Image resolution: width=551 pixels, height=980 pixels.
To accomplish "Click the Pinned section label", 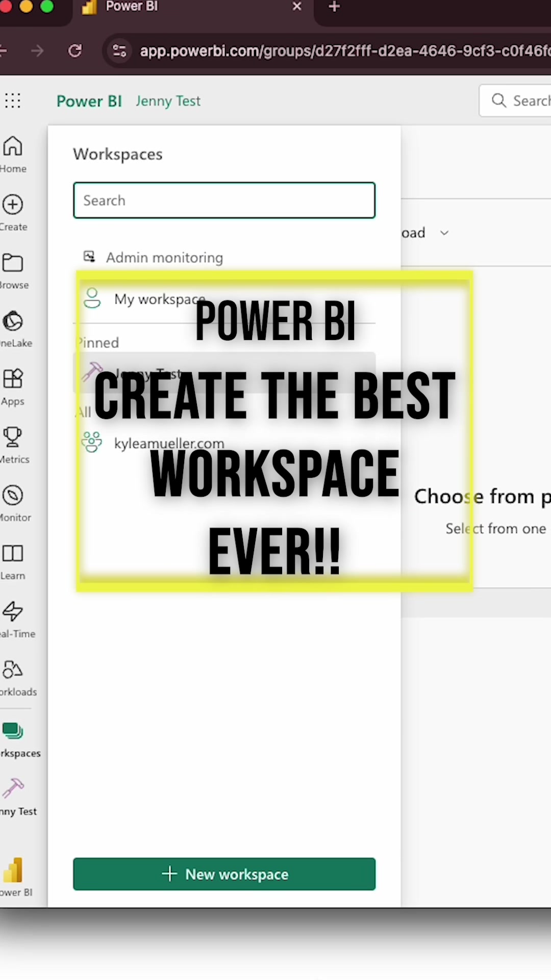I will click(98, 342).
